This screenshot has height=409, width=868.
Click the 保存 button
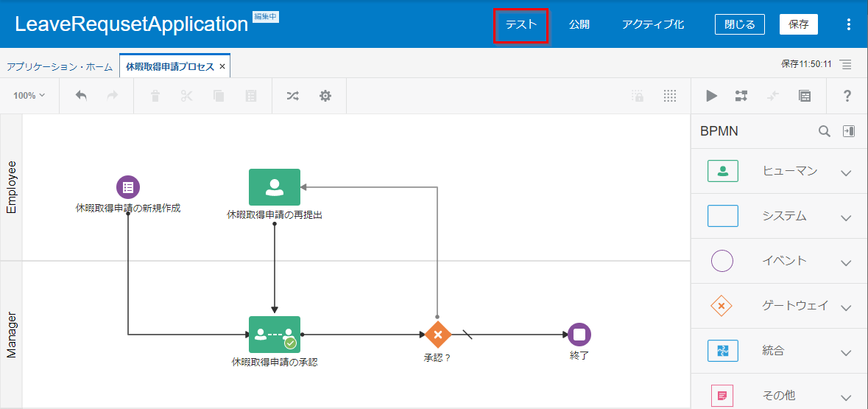click(x=798, y=24)
